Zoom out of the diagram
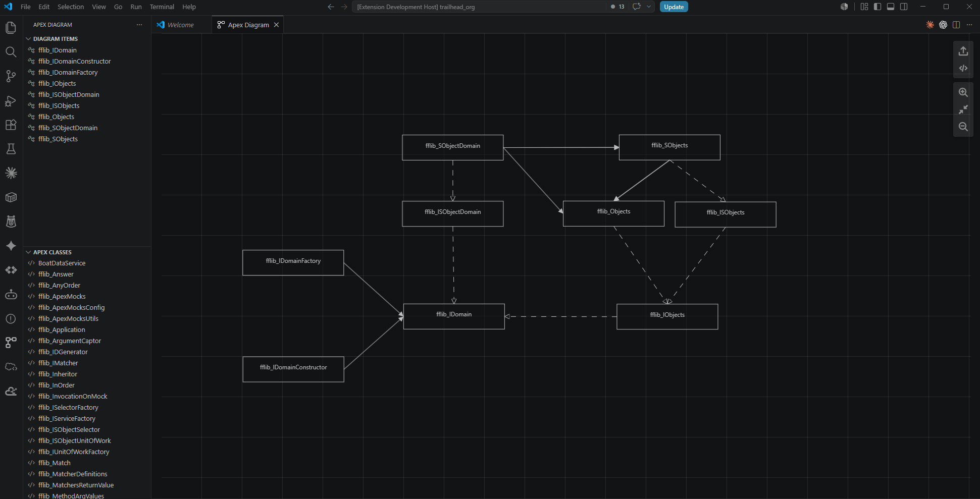980x499 pixels. (x=963, y=127)
